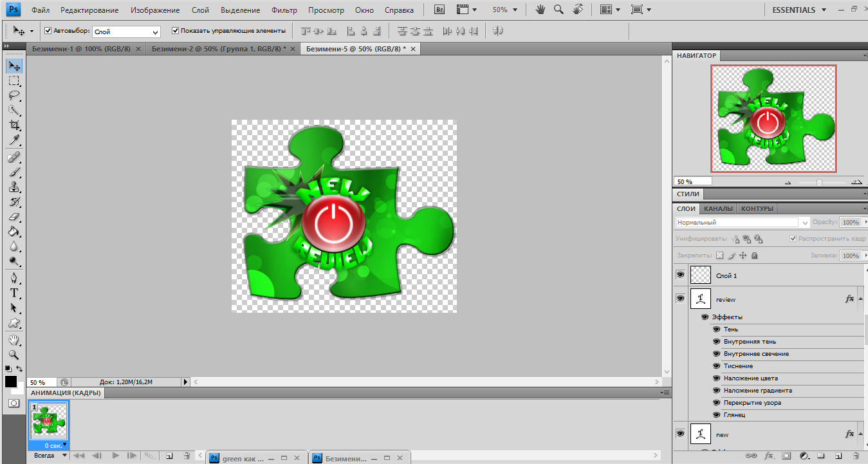Image resolution: width=868 pixels, height=464 pixels.
Task: Switch to the Безимени-1 document tab
Action: (81, 49)
